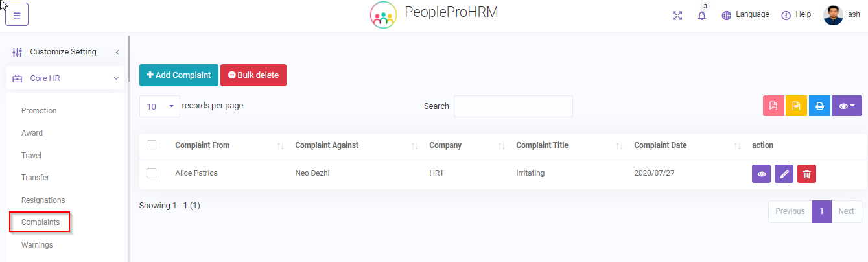The width and height of the screenshot is (868, 262).
Task: Select all complaints via header checkbox
Action: (152, 145)
